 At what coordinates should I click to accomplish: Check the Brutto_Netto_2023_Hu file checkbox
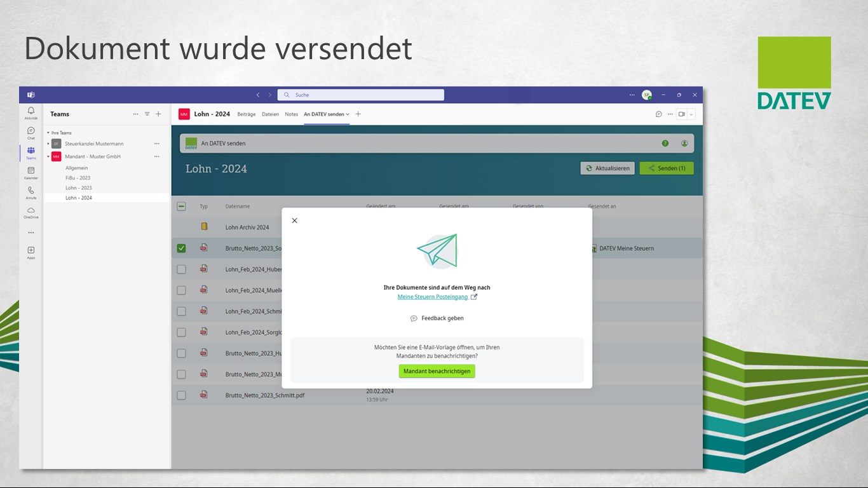181,353
